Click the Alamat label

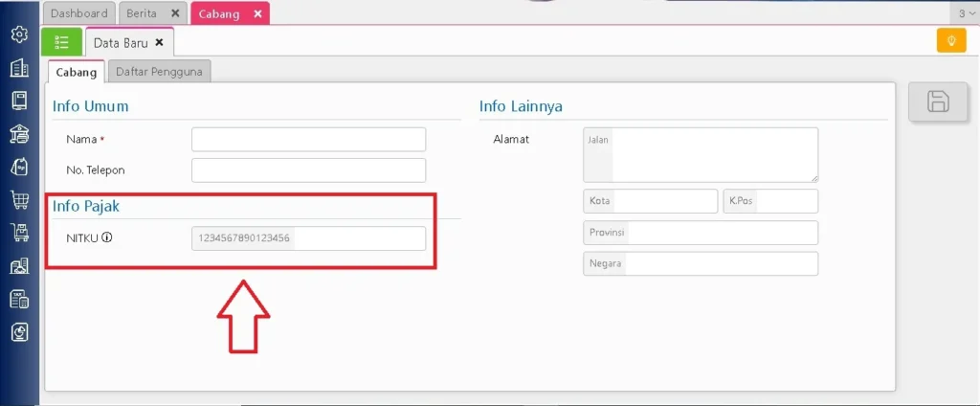[x=511, y=139]
